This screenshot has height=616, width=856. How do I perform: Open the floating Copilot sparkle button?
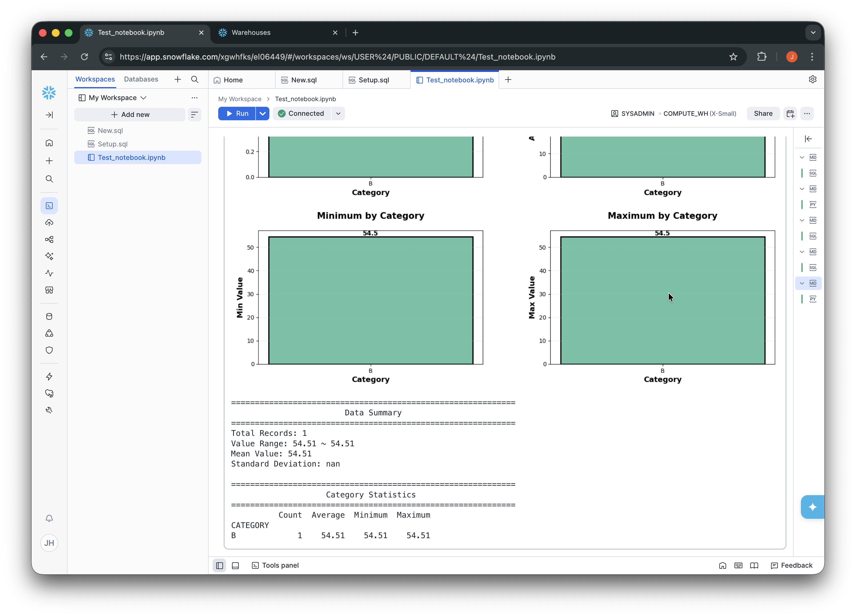coord(813,507)
